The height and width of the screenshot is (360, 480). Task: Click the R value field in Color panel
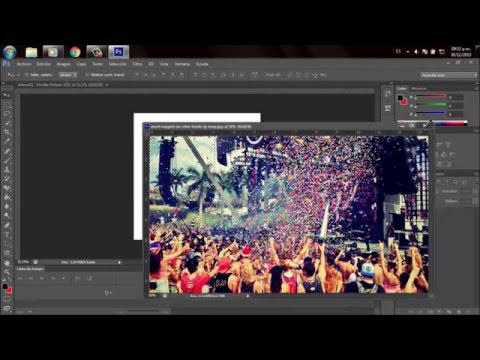coord(455,97)
